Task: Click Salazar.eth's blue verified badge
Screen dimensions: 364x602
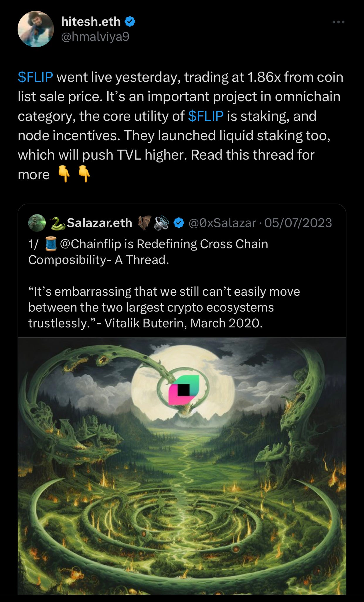Action: click(x=178, y=223)
